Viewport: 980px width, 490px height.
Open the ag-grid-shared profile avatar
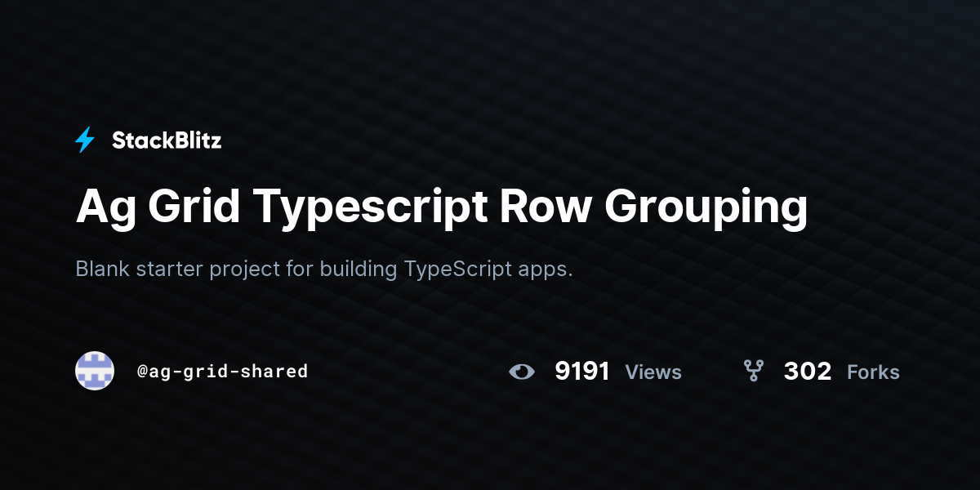(95, 371)
